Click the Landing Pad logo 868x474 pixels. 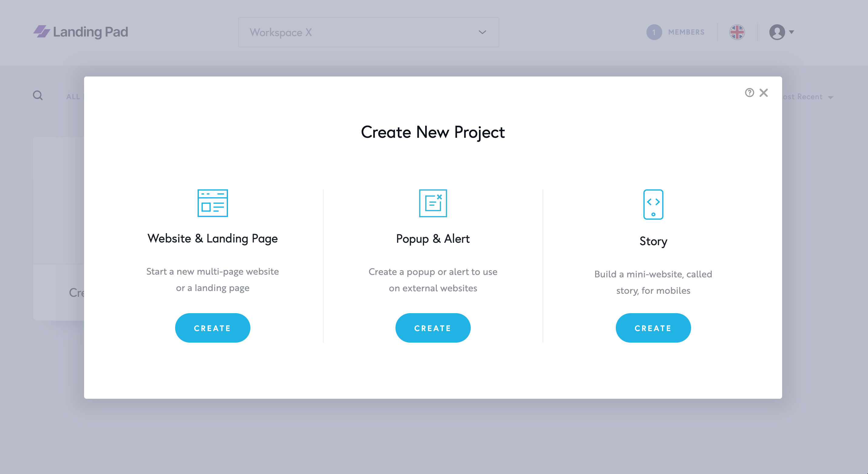pyautogui.click(x=81, y=32)
